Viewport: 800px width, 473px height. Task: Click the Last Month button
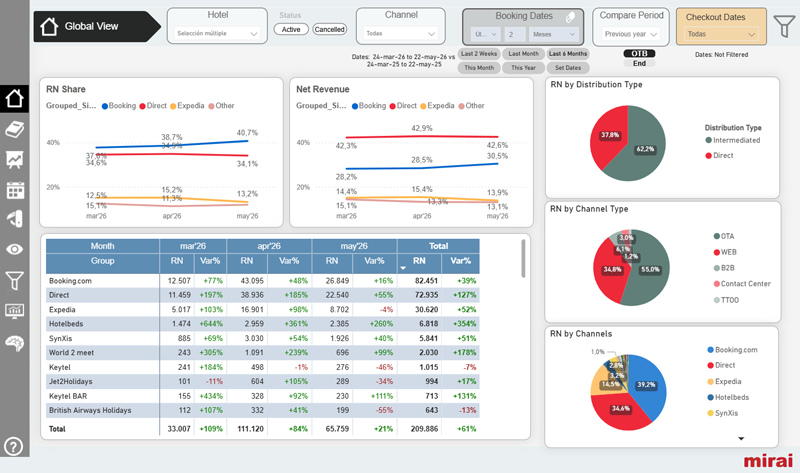tap(523, 54)
